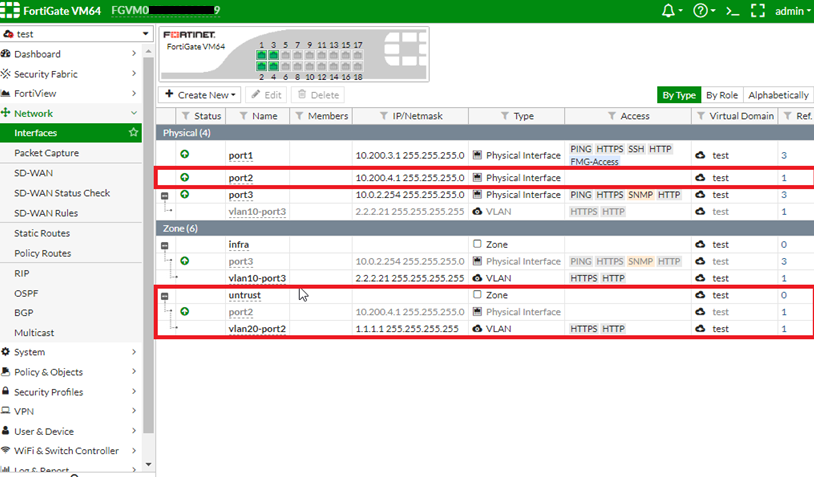The width and height of the screenshot is (814, 477).
Task: Collapse the port3 physical interface row
Action: click(x=165, y=196)
